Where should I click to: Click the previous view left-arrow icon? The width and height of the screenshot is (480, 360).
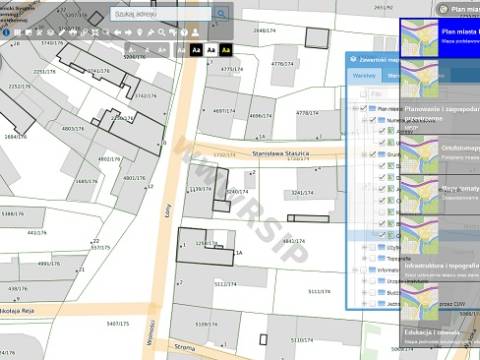(117, 32)
